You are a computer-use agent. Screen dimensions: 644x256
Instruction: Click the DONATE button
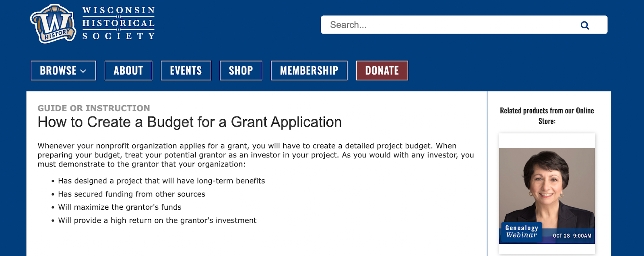382,70
